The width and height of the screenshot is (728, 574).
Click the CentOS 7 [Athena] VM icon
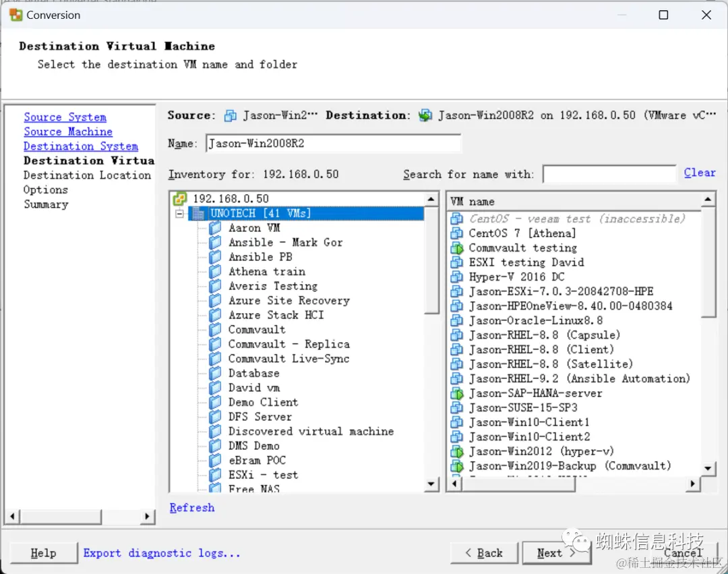tap(457, 233)
